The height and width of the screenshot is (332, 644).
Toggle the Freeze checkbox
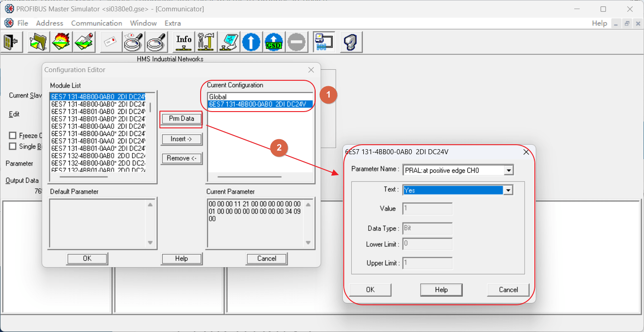[x=13, y=136]
